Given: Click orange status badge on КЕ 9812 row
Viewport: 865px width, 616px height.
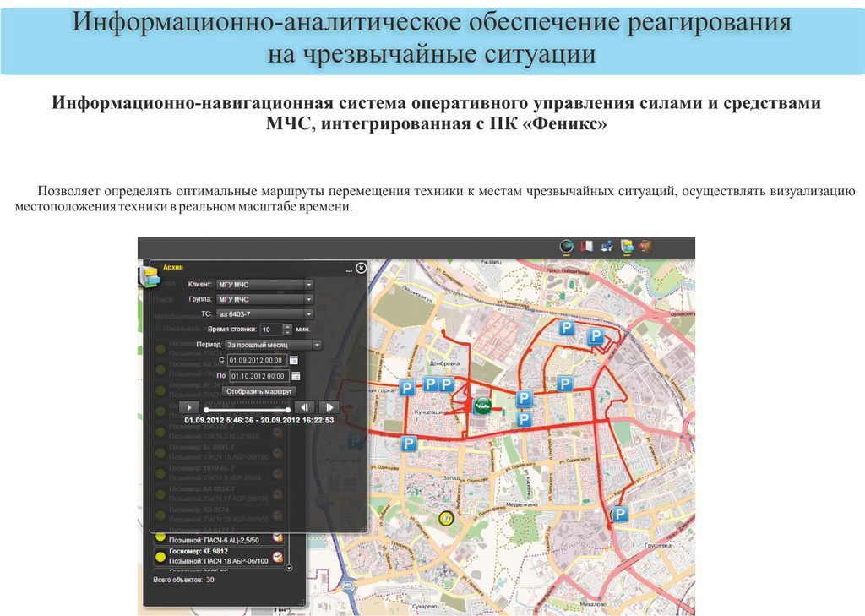Looking at the screenshot, I should point(278,557).
